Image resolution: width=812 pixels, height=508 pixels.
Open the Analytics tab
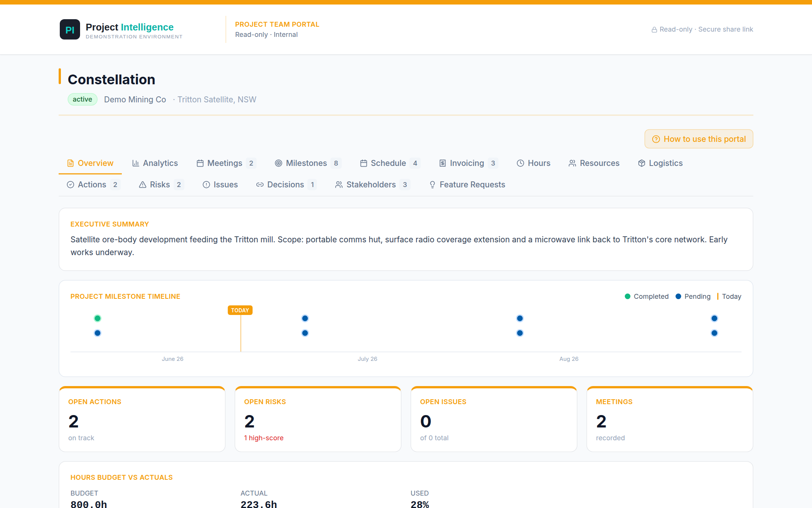[x=155, y=163]
